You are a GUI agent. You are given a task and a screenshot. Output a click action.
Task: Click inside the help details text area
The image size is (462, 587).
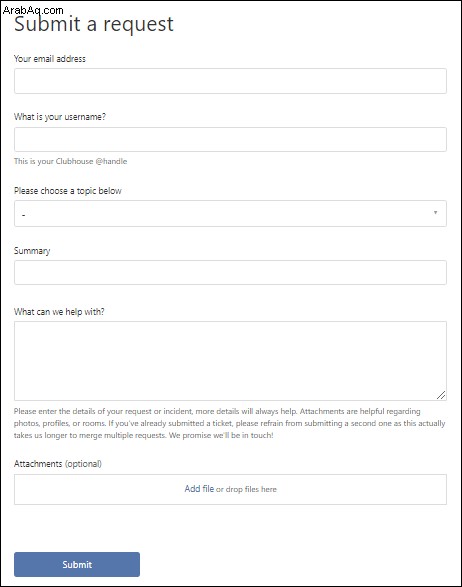[x=230, y=361]
